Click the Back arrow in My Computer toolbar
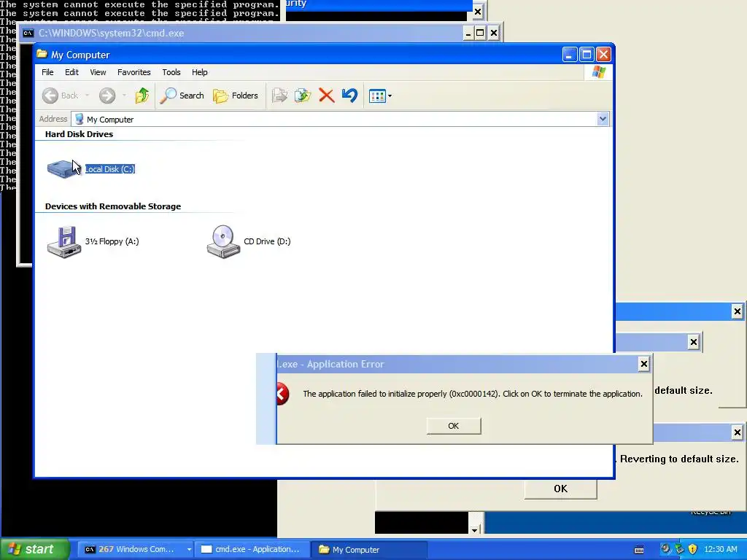Image resolution: width=747 pixels, height=560 pixels. click(x=50, y=96)
